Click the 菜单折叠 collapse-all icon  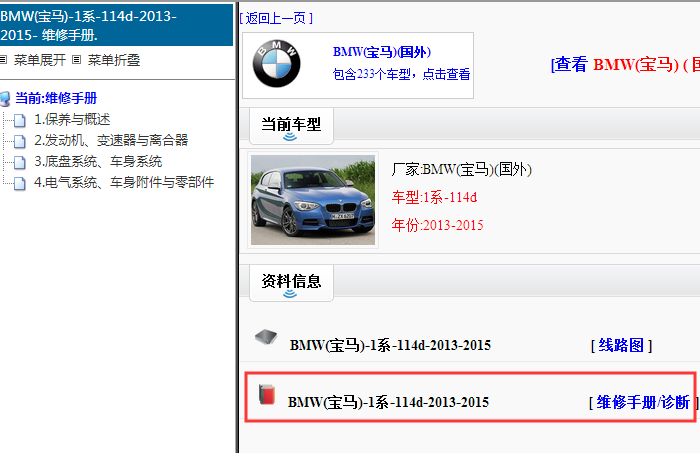point(77,59)
